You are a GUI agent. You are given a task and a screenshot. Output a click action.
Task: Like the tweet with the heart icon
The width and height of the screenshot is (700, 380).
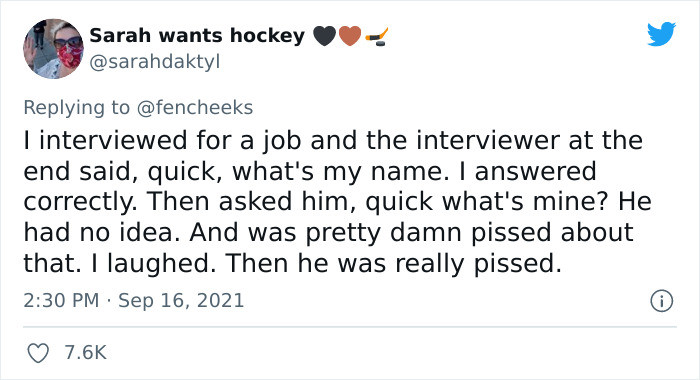[x=38, y=353]
